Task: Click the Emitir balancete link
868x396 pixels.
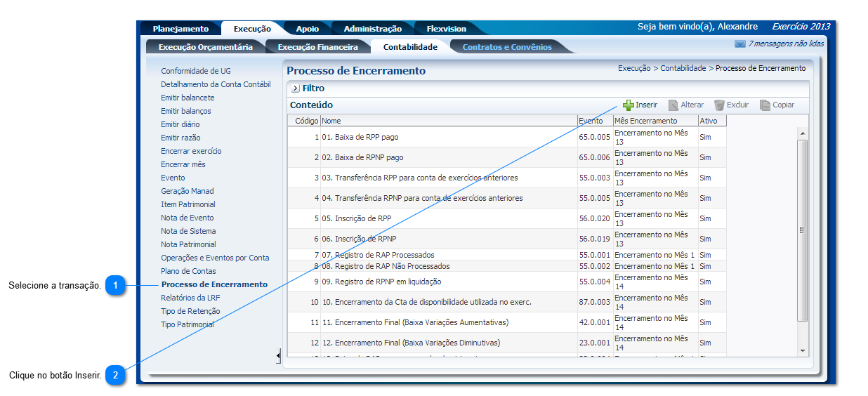Action: pos(188,98)
